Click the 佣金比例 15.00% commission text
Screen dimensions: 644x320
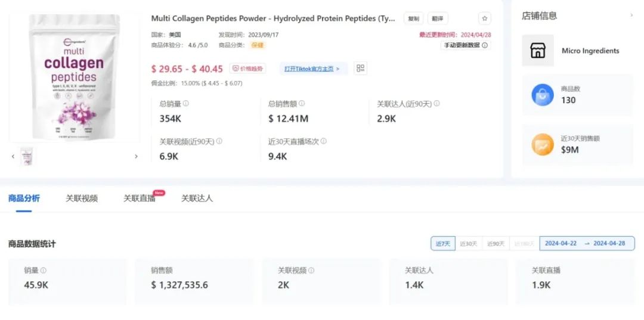(197, 83)
